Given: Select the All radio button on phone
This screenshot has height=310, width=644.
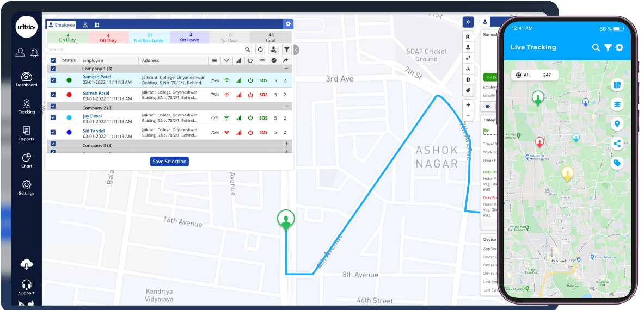Looking at the screenshot, I should (518, 75).
